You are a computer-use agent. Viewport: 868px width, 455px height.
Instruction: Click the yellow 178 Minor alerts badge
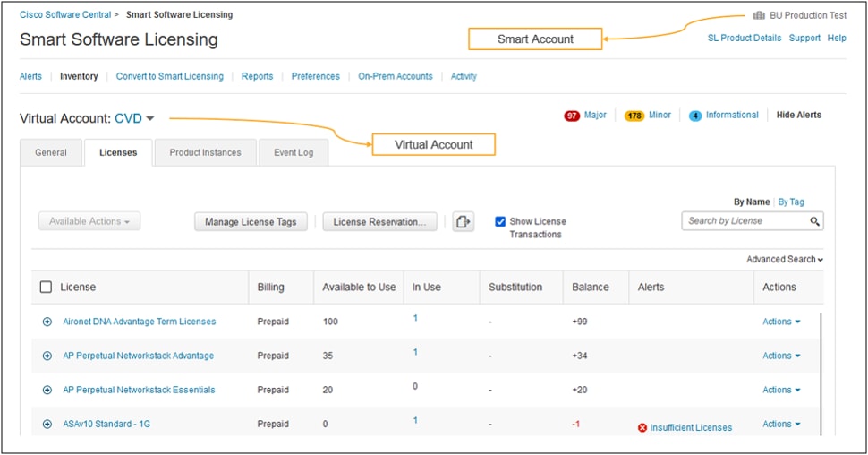pyautogui.click(x=634, y=116)
